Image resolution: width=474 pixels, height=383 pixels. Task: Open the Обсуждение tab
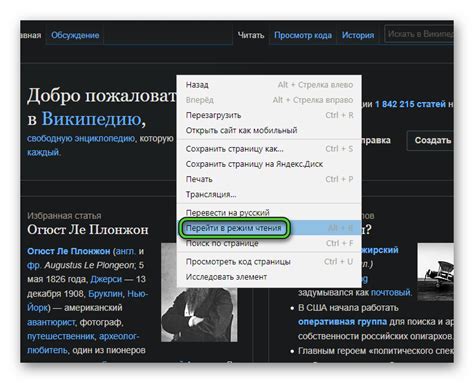pos(75,35)
